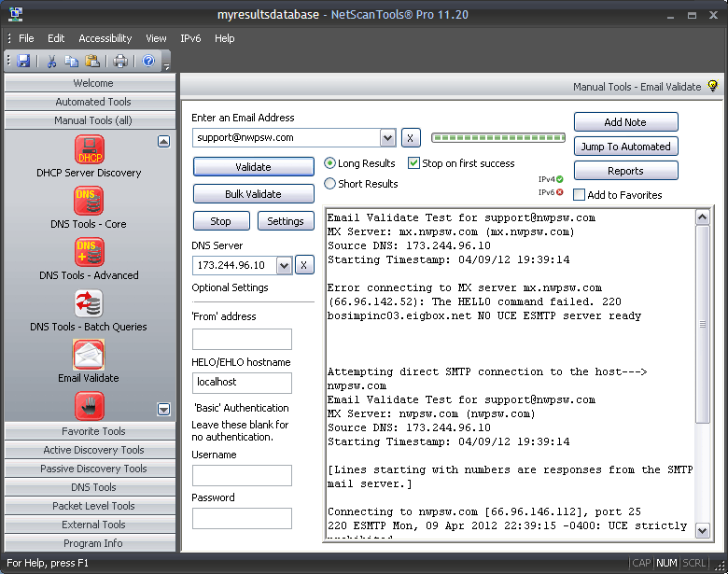This screenshot has width=728, height=574.
Task: Click the Stop button
Action: (221, 220)
